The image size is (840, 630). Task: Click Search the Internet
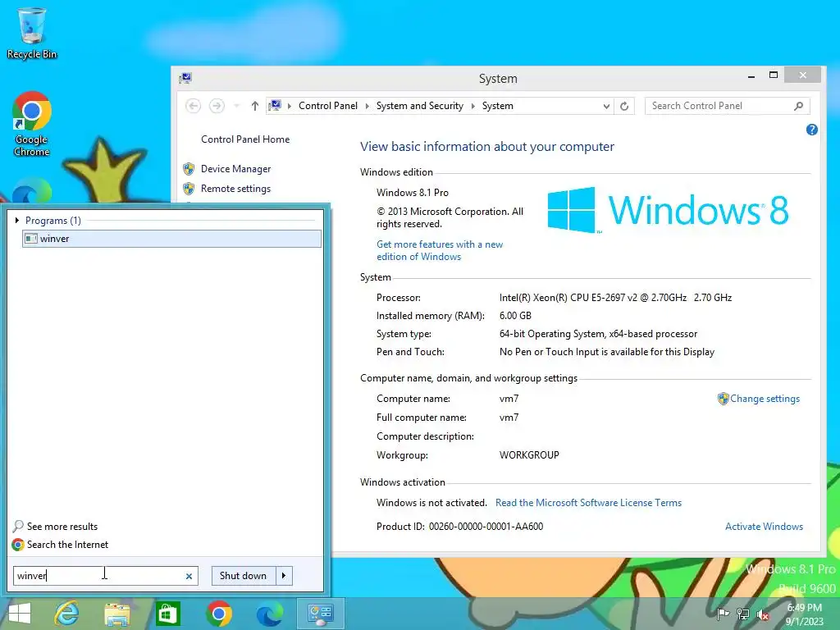tap(67, 545)
